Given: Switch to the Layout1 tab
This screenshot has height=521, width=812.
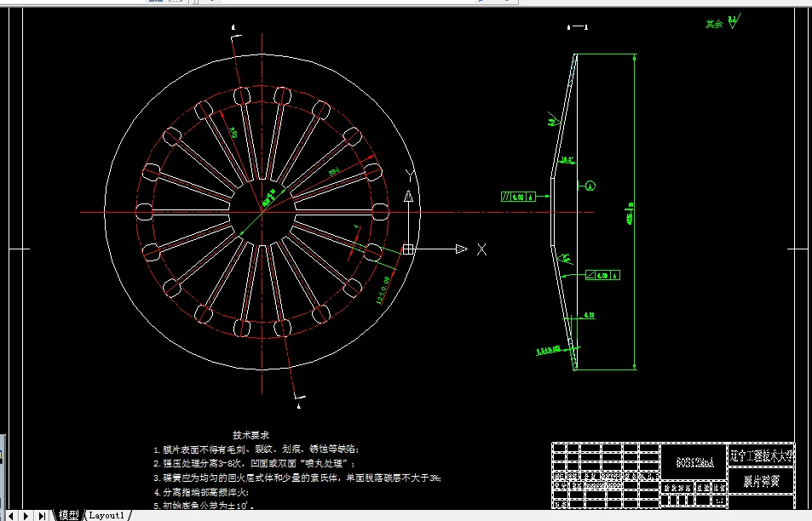Looking at the screenshot, I should coord(107,515).
